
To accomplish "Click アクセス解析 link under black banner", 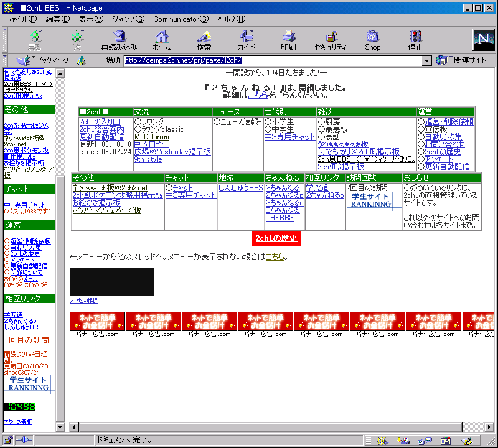I will pos(83,301).
